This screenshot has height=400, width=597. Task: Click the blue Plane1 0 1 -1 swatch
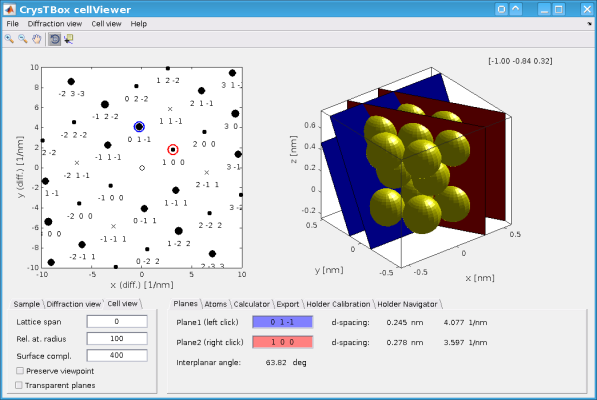coord(283,322)
